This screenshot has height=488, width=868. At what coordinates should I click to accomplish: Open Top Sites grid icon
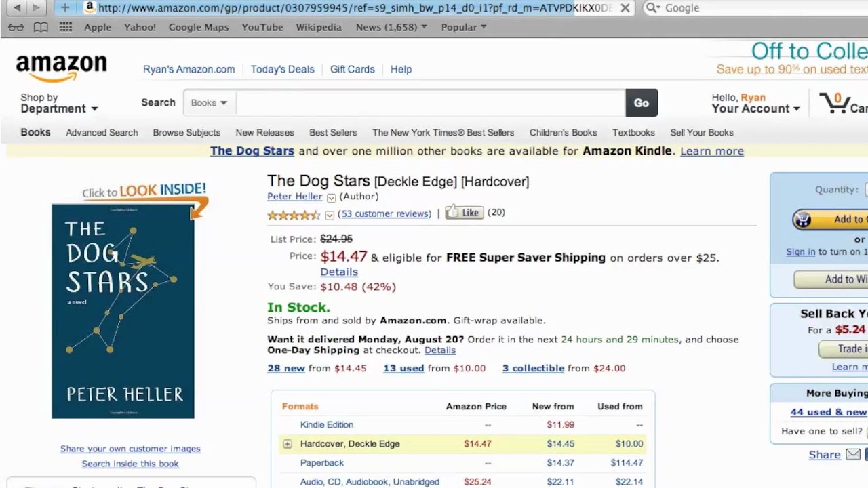pyautogui.click(x=65, y=27)
